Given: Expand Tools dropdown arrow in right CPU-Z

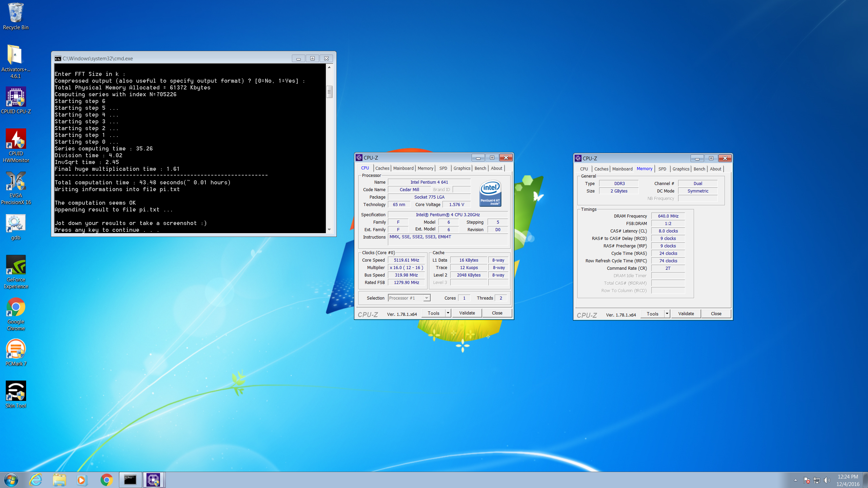Looking at the screenshot, I should tap(667, 314).
